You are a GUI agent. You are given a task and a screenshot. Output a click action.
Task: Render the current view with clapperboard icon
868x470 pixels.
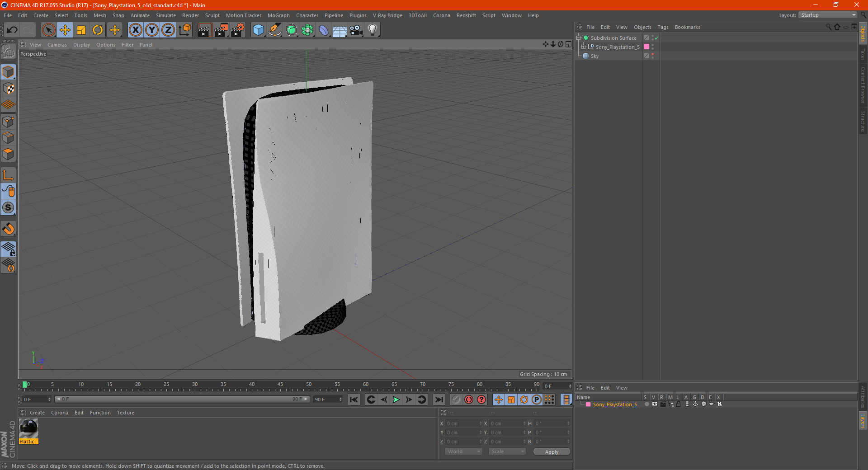204,30
